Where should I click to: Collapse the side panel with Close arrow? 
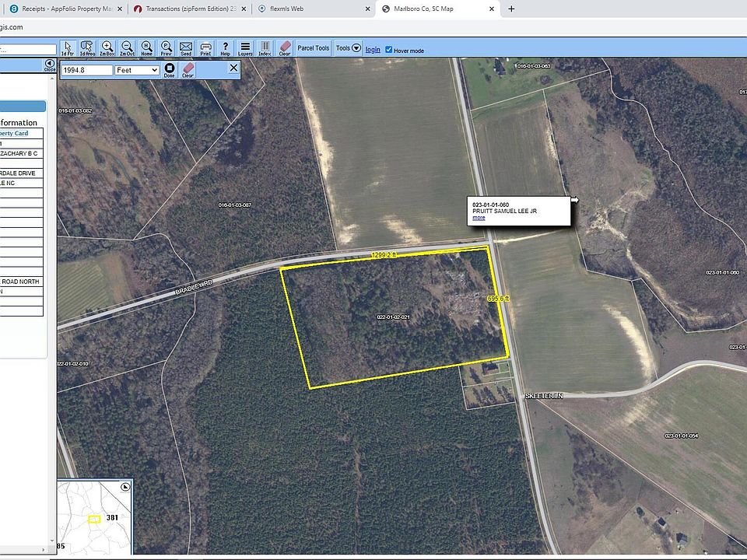50,65
